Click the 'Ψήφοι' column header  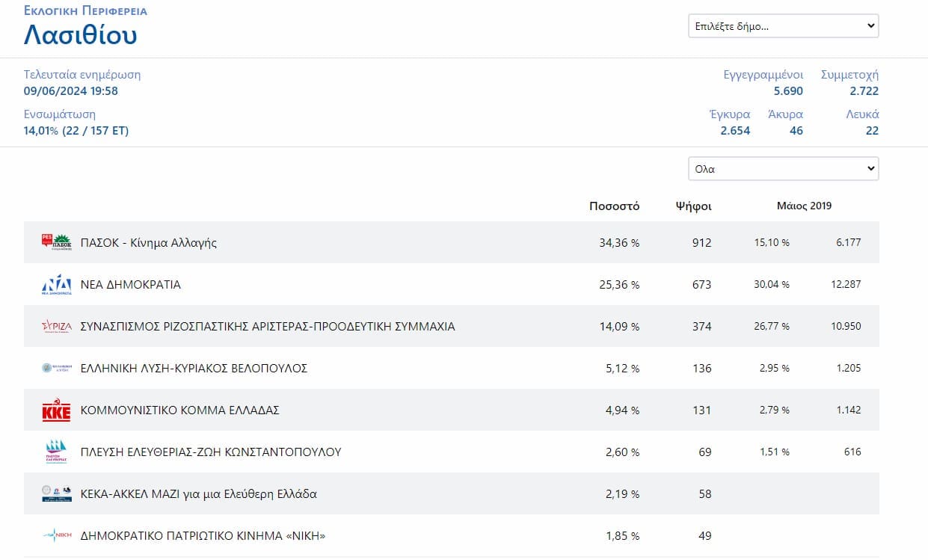click(x=693, y=206)
